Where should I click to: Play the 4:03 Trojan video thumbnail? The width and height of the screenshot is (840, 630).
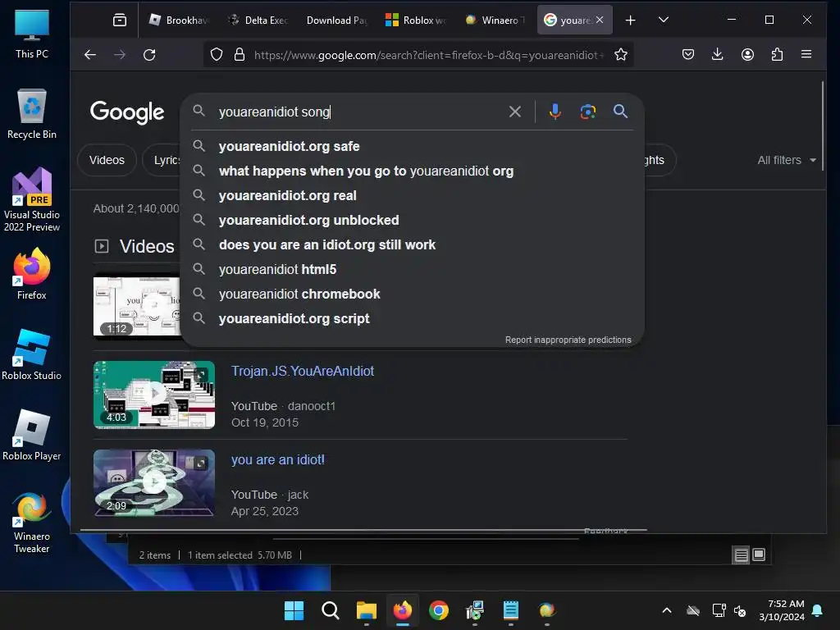point(154,395)
